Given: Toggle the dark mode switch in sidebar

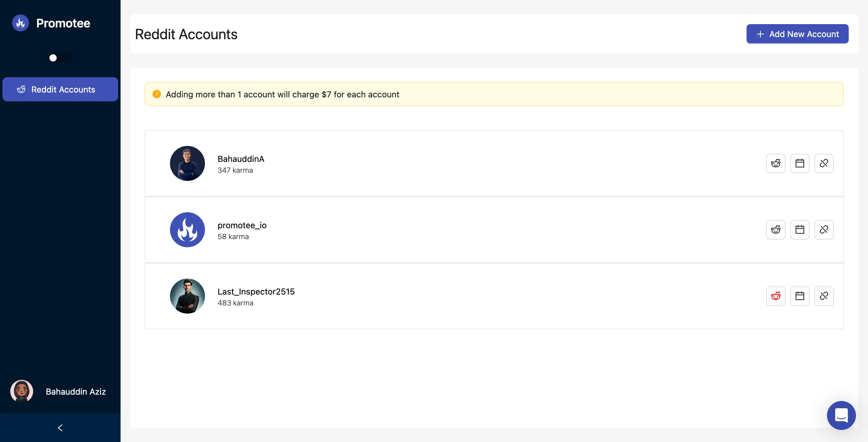Looking at the screenshot, I should (60, 58).
